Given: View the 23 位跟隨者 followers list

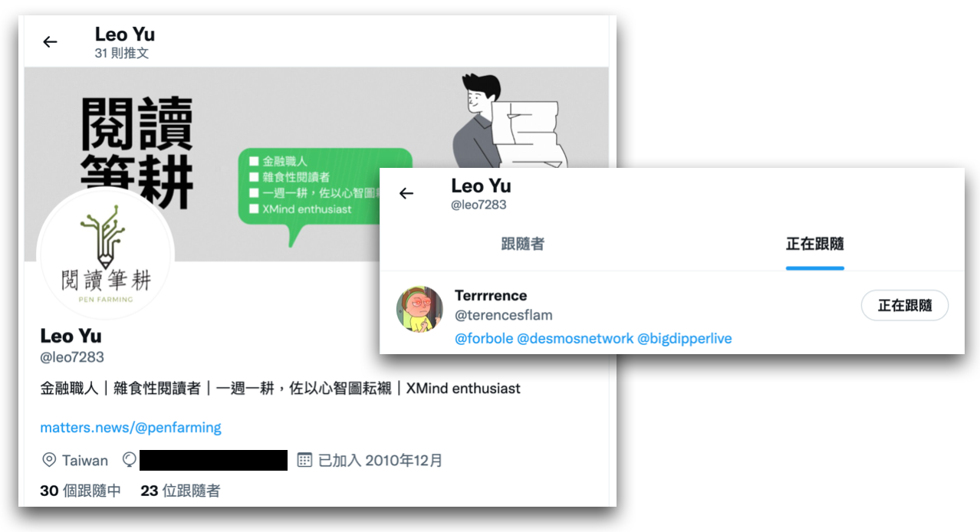Looking at the screenshot, I should 180,491.
